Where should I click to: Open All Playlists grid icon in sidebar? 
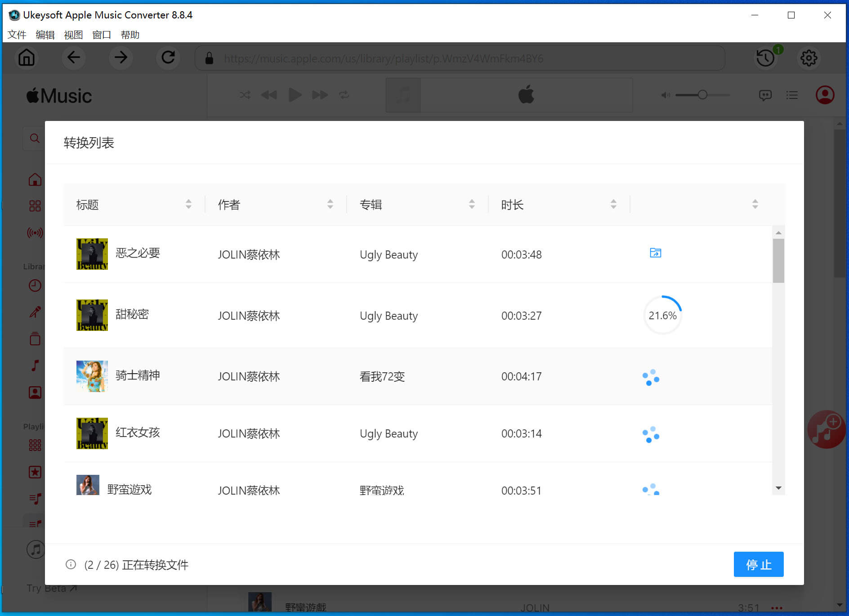[x=35, y=445]
